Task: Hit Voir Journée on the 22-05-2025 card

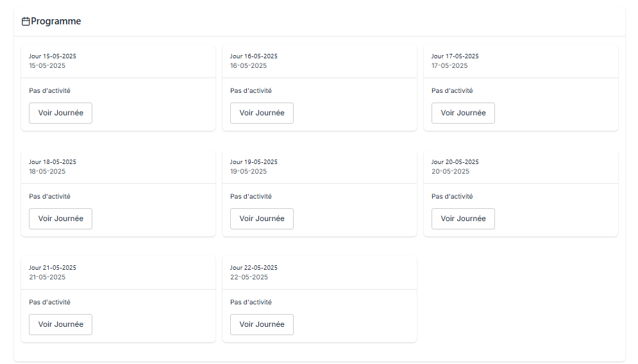Action: pos(262,324)
